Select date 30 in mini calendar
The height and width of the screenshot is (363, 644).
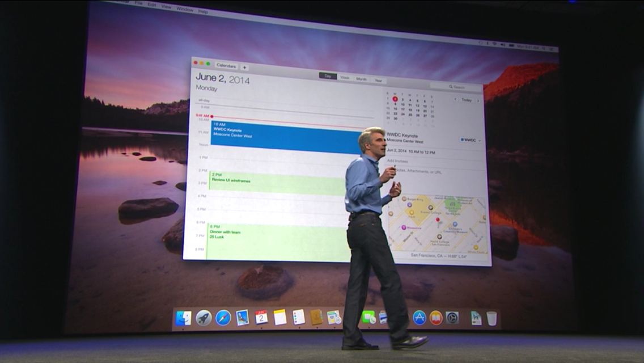pos(396,119)
